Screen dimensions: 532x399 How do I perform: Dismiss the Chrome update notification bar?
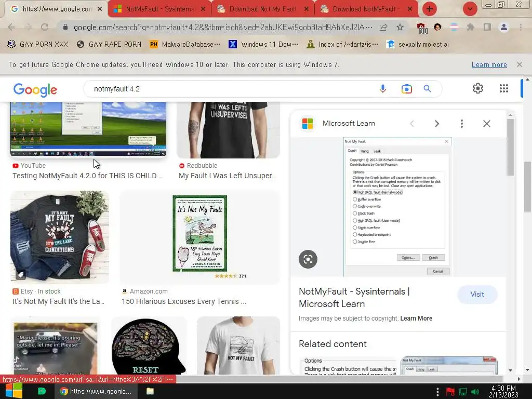point(520,64)
